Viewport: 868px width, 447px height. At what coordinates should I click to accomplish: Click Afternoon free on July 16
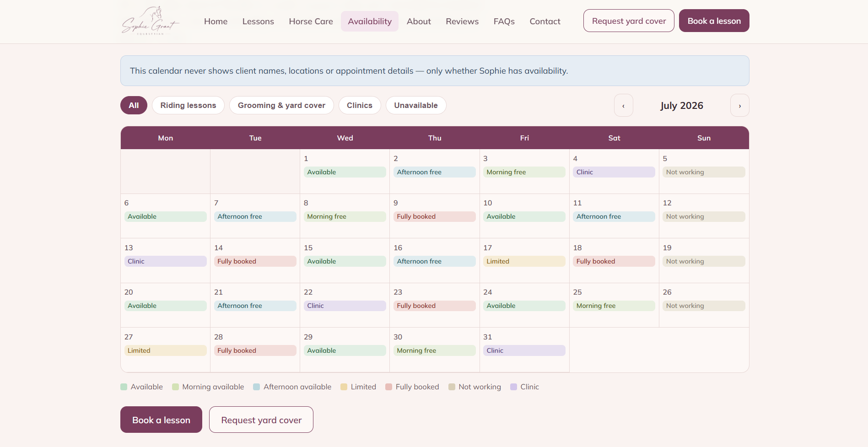[x=434, y=261]
